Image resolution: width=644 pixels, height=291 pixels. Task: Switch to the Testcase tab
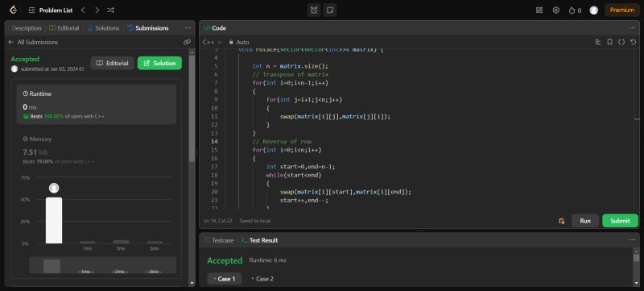219,240
